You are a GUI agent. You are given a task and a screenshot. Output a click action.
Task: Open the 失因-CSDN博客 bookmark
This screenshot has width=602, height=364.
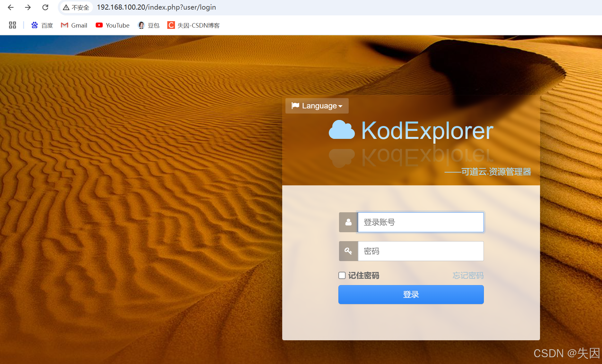pos(194,25)
